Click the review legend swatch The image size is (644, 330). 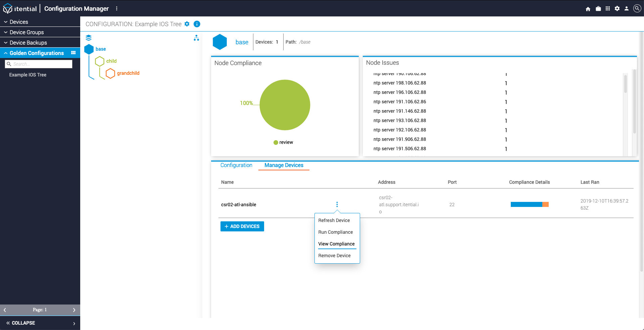276,143
